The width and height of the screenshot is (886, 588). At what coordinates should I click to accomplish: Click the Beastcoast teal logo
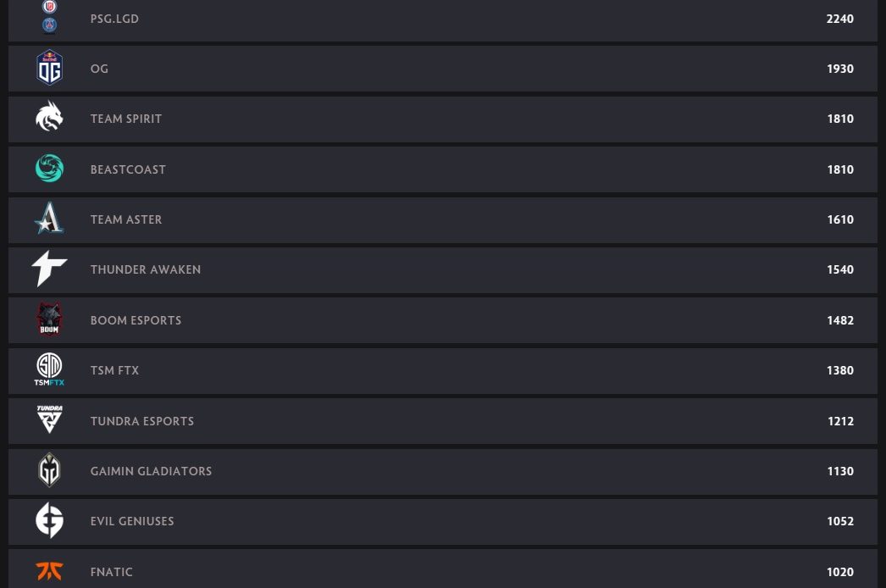coord(49,169)
